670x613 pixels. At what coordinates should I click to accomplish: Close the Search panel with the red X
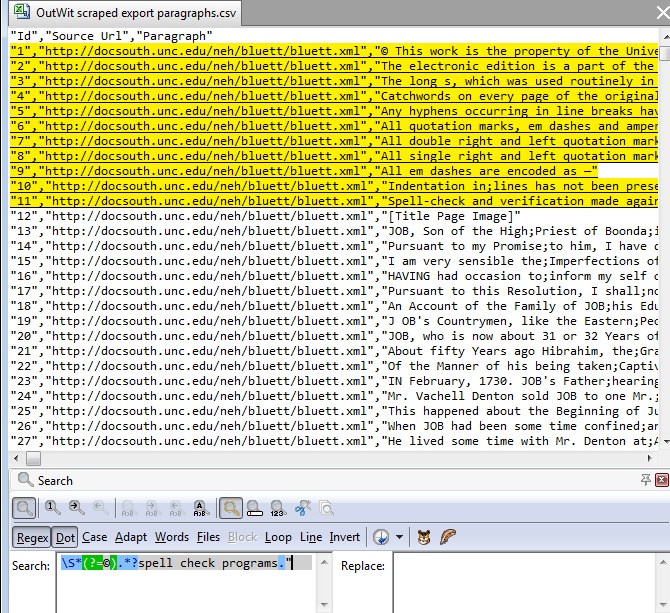[x=661, y=480]
